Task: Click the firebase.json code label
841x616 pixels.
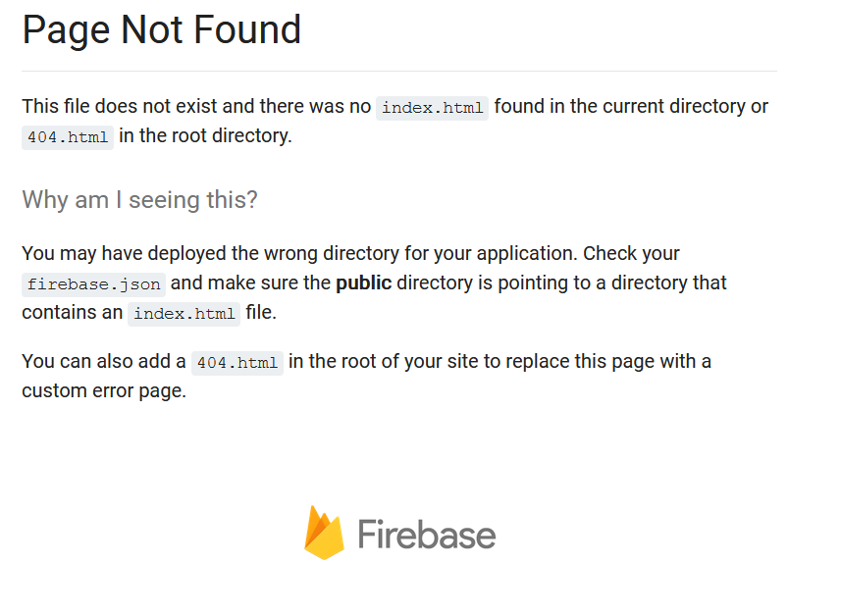Action: click(x=94, y=284)
